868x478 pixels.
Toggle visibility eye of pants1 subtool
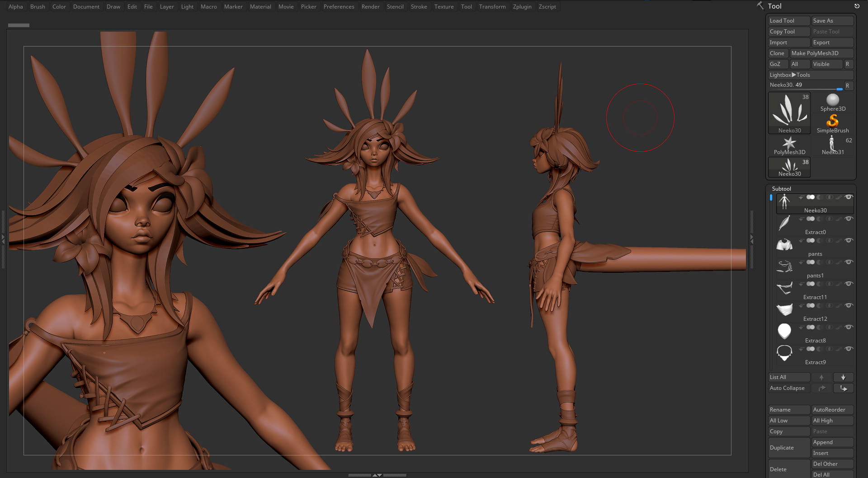tap(849, 262)
